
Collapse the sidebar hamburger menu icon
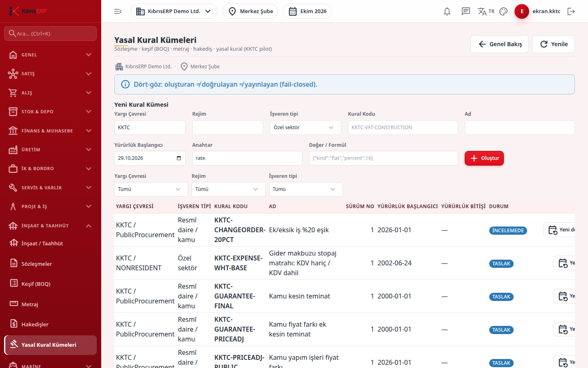tap(118, 11)
